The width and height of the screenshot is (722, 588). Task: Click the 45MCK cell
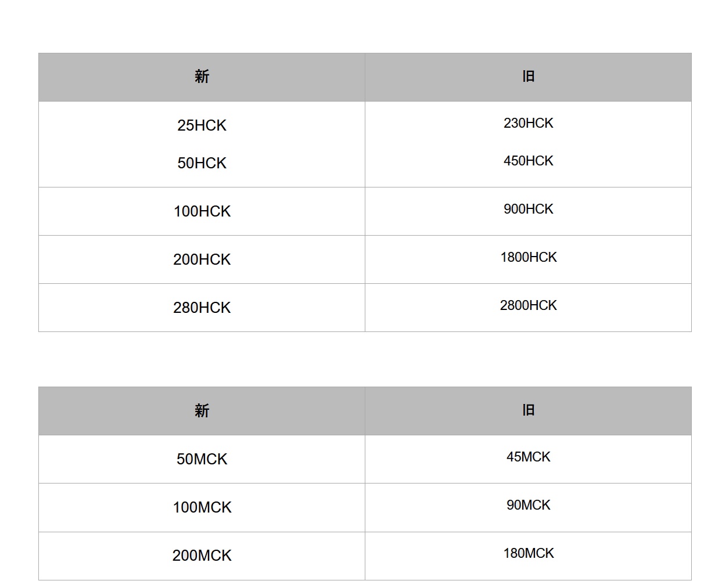click(528, 459)
